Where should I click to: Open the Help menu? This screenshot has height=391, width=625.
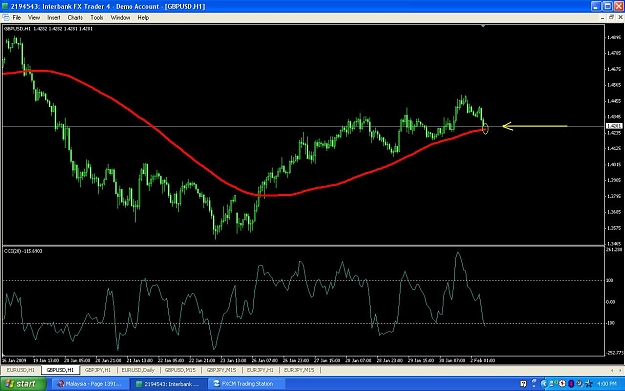(143, 18)
